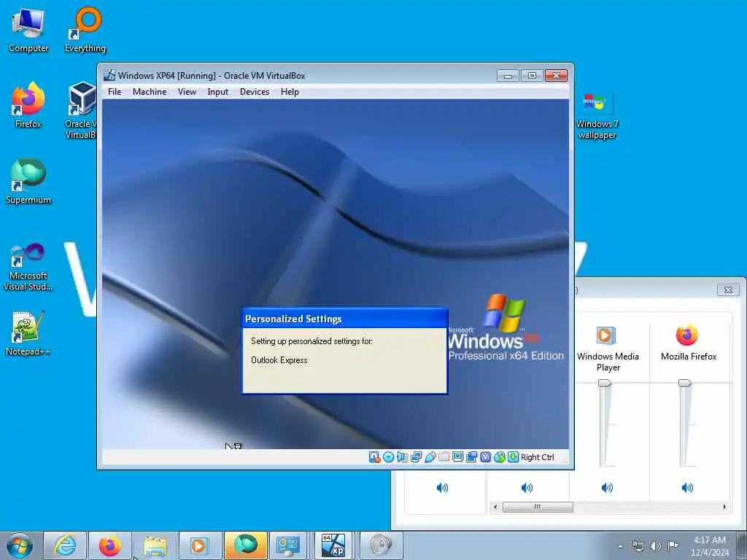
Task: Click the display indicator in VirtualBox status bar
Action: coord(458,457)
